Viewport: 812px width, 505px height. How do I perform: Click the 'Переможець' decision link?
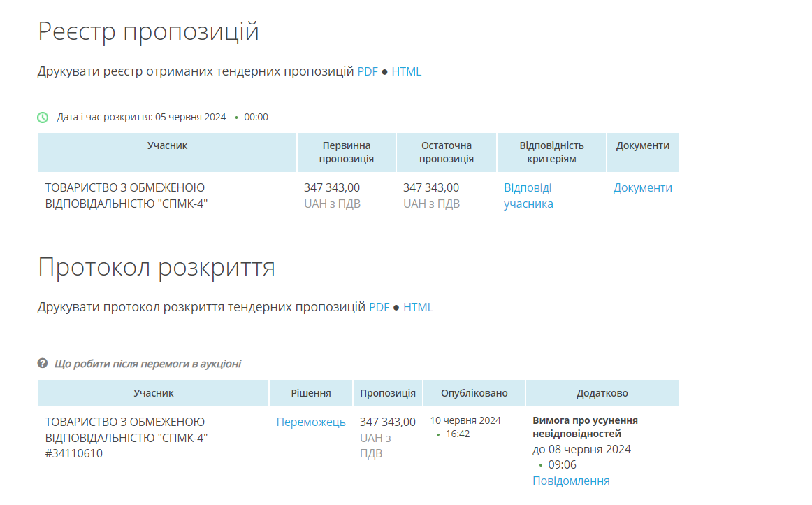point(311,422)
